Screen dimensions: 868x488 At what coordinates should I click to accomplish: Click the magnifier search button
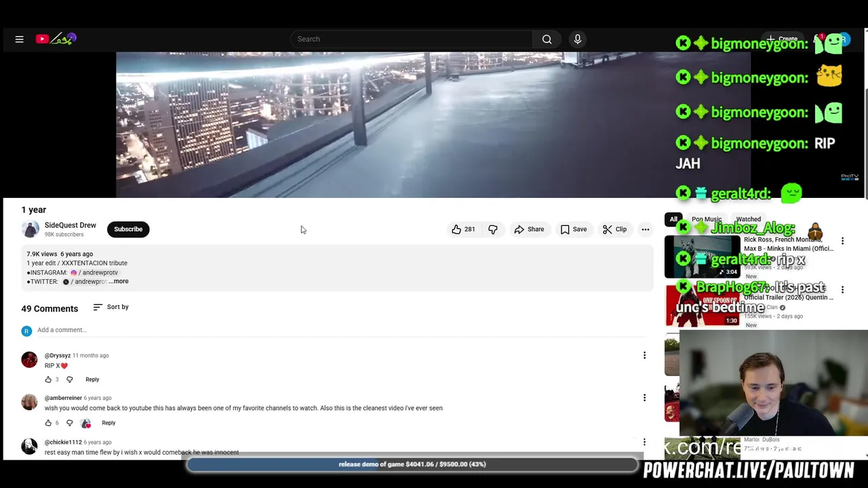coord(547,39)
